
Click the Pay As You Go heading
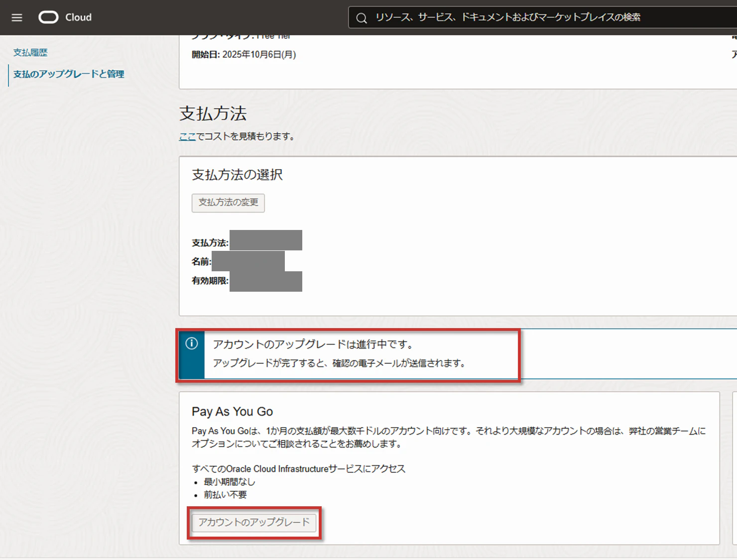coord(232,412)
